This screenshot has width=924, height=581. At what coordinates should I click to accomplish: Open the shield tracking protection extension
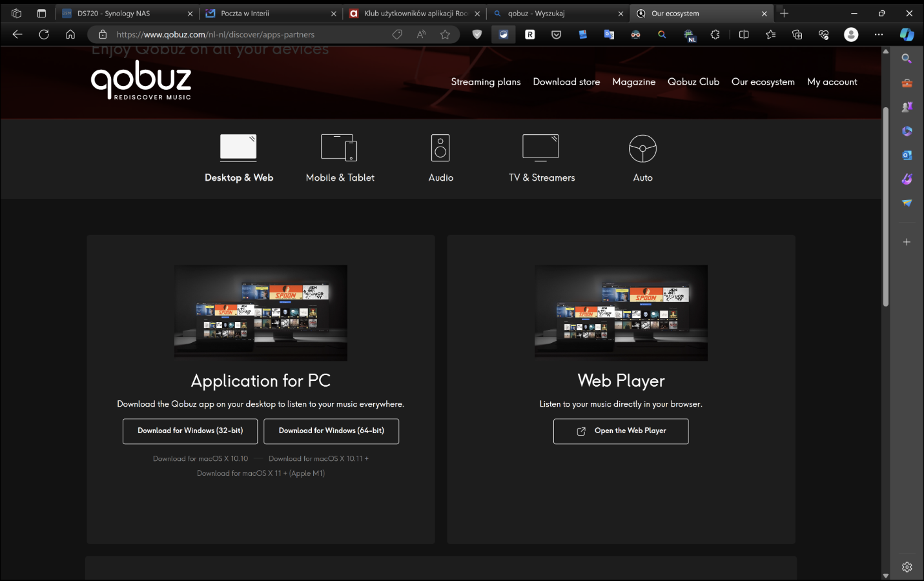pos(477,35)
